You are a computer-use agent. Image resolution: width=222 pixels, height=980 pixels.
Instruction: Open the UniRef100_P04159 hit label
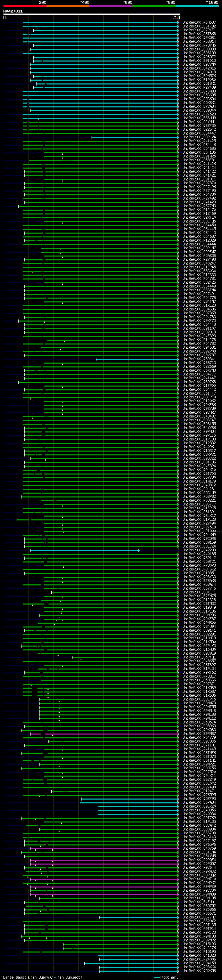click(199, 963)
